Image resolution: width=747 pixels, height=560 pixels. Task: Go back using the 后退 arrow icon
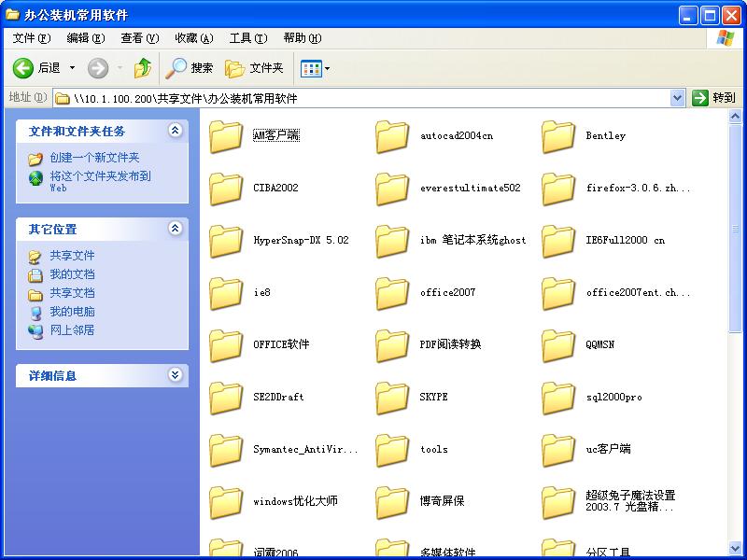(22, 68)
